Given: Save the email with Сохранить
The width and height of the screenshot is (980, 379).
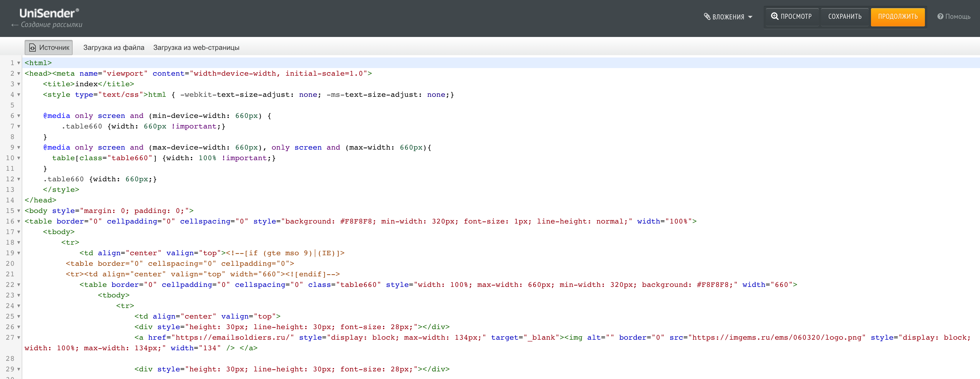Looking at the screenshot, I should [x=845, y=16].
